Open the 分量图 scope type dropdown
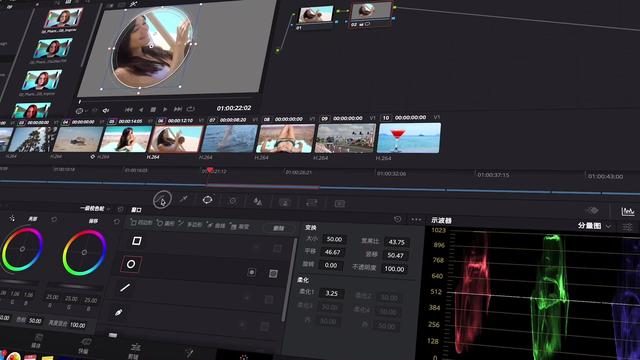 (595, 226)
